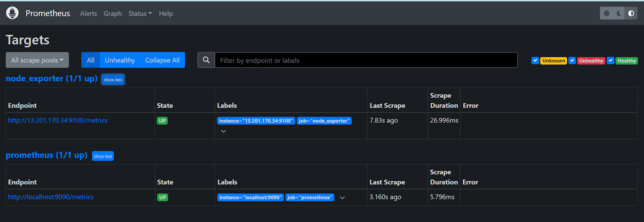Click the instance="13.201.170.34:9100" label

[x=256, y=121]
